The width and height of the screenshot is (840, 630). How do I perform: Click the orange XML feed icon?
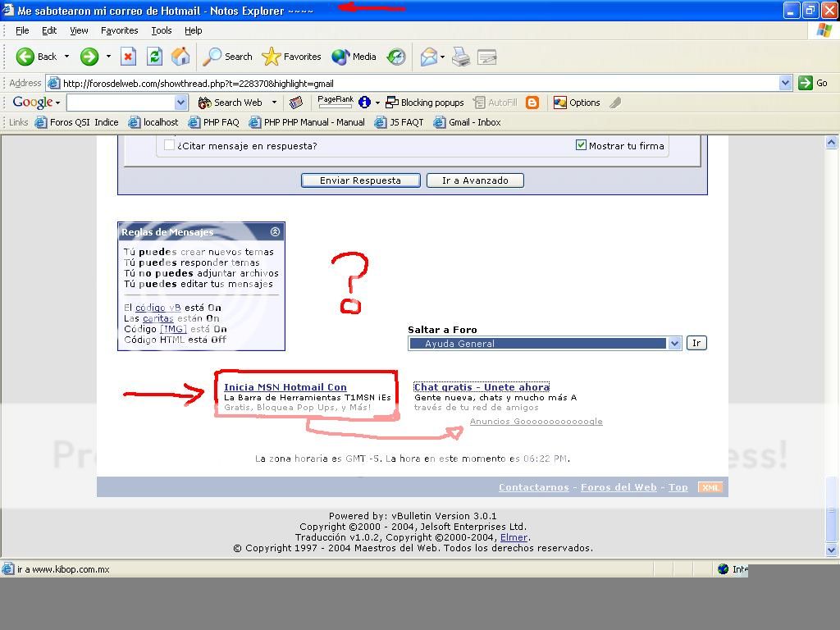coord(710,487)
